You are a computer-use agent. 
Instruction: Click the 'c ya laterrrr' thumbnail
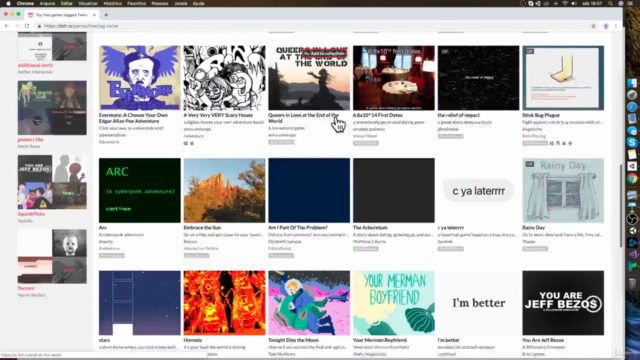click(478, 190)
